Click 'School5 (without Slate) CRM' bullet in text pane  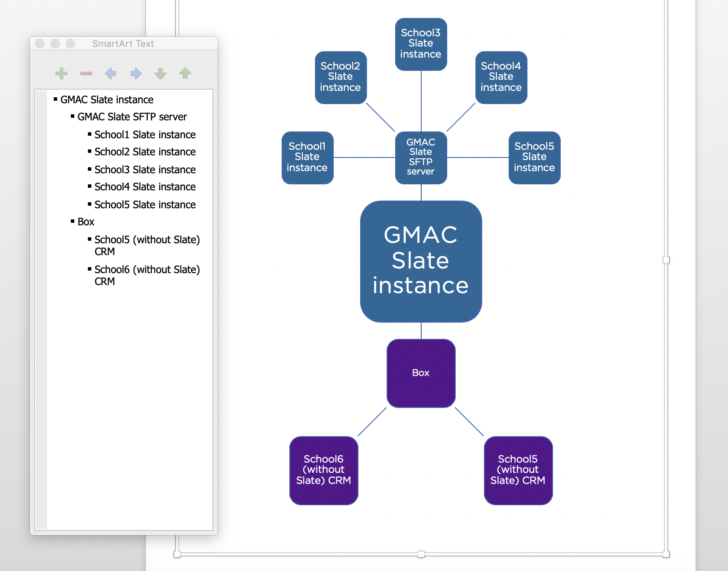(147, 246)
